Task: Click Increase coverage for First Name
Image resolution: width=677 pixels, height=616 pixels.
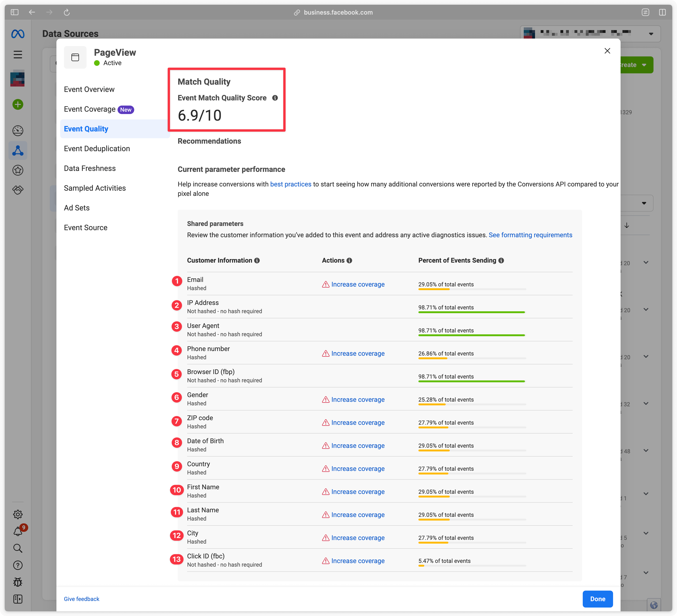Action: coord(358,492)
